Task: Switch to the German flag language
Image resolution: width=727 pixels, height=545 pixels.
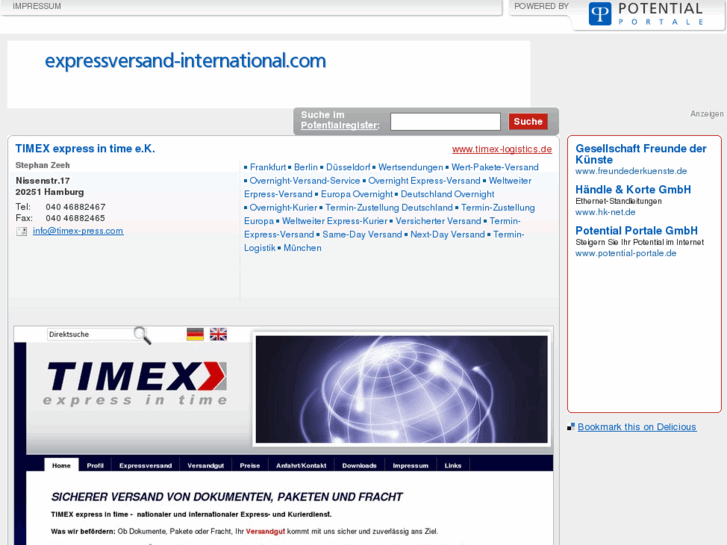Action: pyautogui.click(x=195, y=334)
